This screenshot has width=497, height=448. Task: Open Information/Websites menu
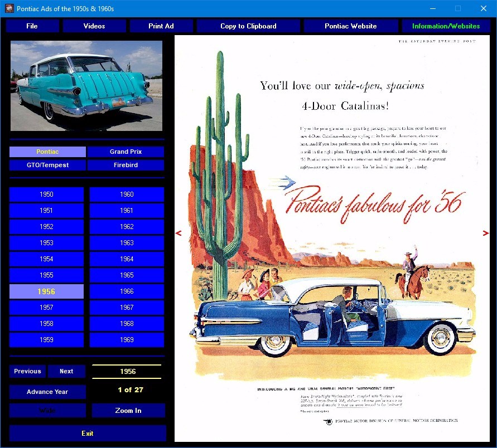click(446, 26)
